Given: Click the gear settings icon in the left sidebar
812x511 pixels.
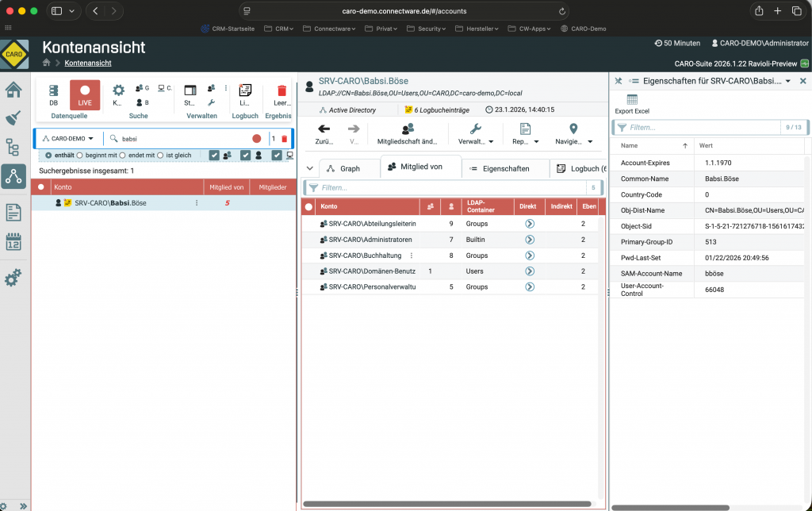Looking at the screenshot, I should (x=13, y=277).
